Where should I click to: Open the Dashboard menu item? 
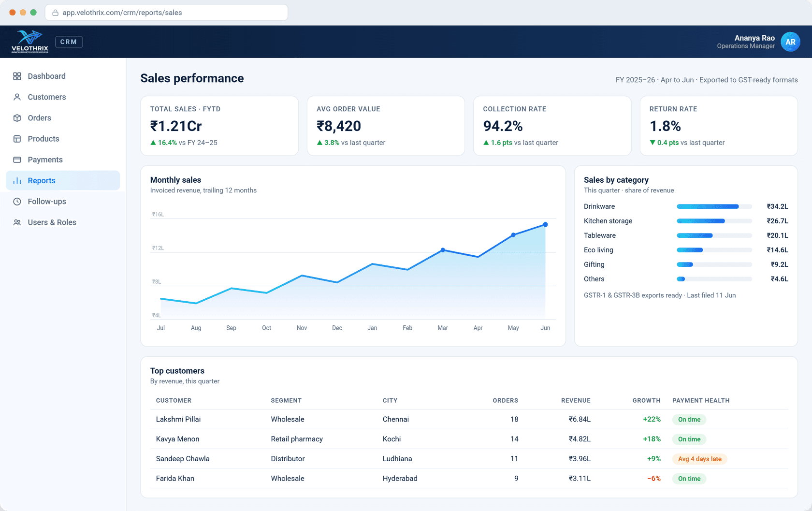tap(63, 76)
